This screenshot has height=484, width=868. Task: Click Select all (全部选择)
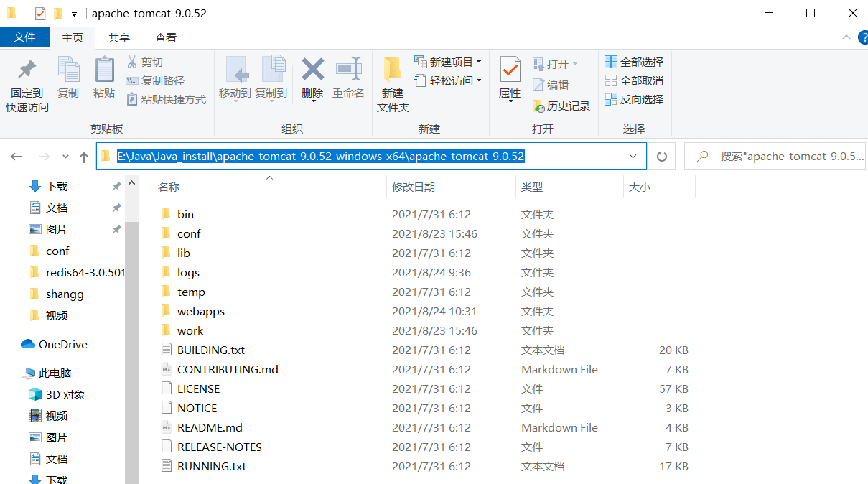634,62
